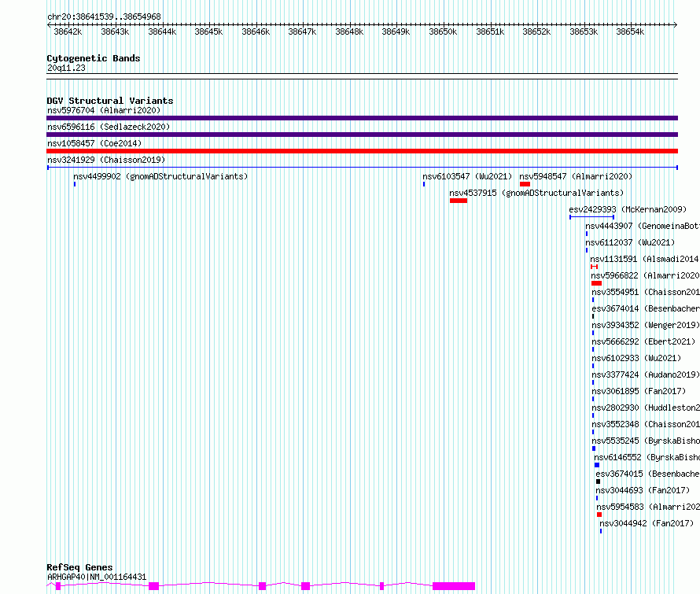Click the RefSeq Genes track title
Screen dimensions: 700x594
pos(79,567)
